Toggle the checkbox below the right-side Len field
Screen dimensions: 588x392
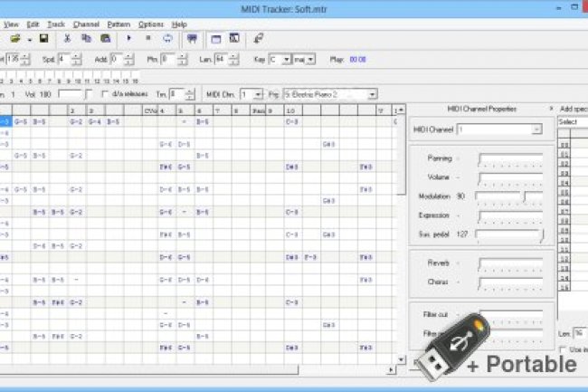[x=563, y=349]
